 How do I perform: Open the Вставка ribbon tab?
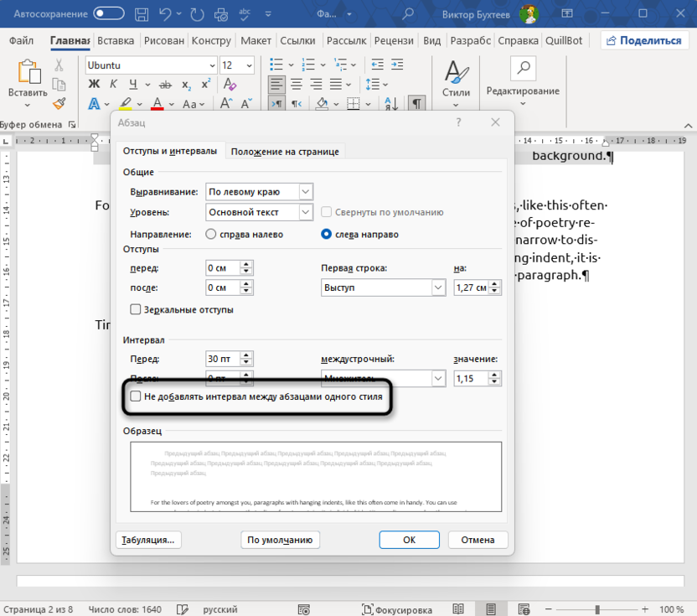pos(116,41)
